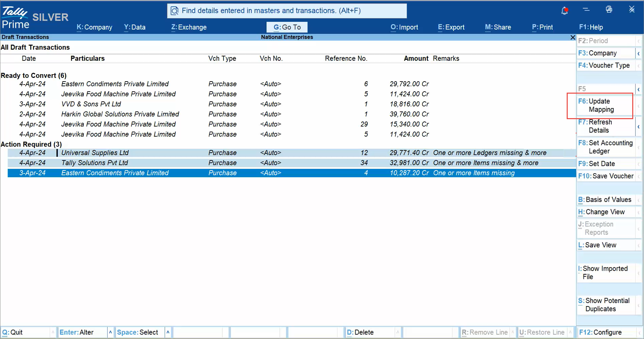Select VVD & Sons Pvt Ltd row
Screen dimensions: 644x339
[292, 104]
